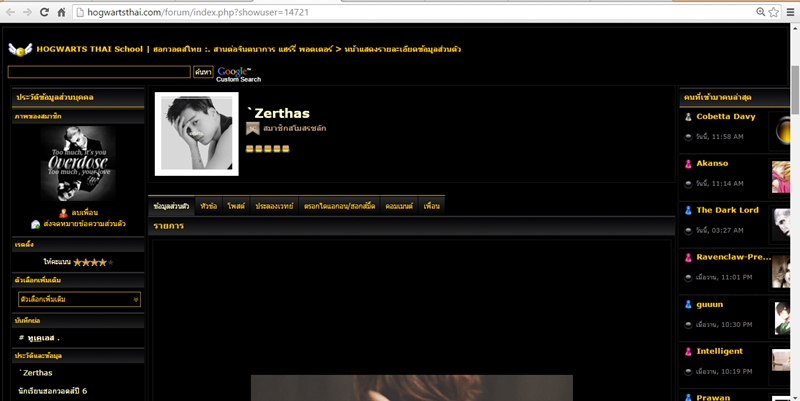800x401 pixels.
Task: Open the ประลองเวทย์ tab
Action: (x=274, y=207)
